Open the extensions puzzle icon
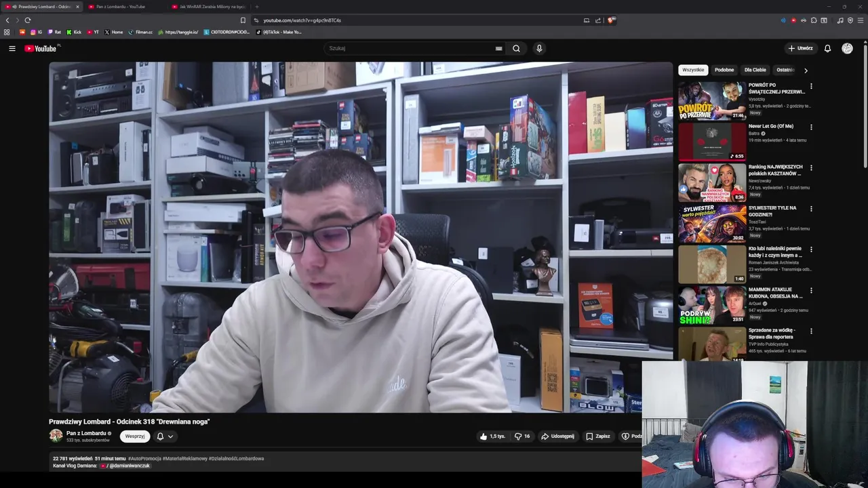This screenshot has width=868, height=488. click(x=814, y=20)
